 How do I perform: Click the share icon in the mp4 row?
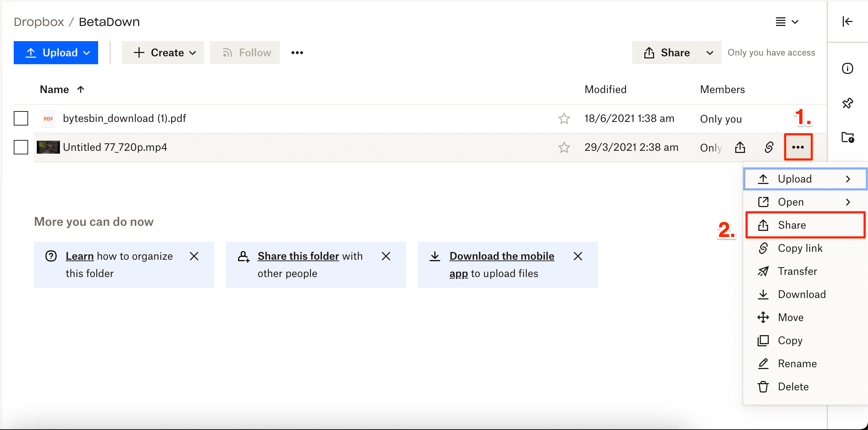740,147
